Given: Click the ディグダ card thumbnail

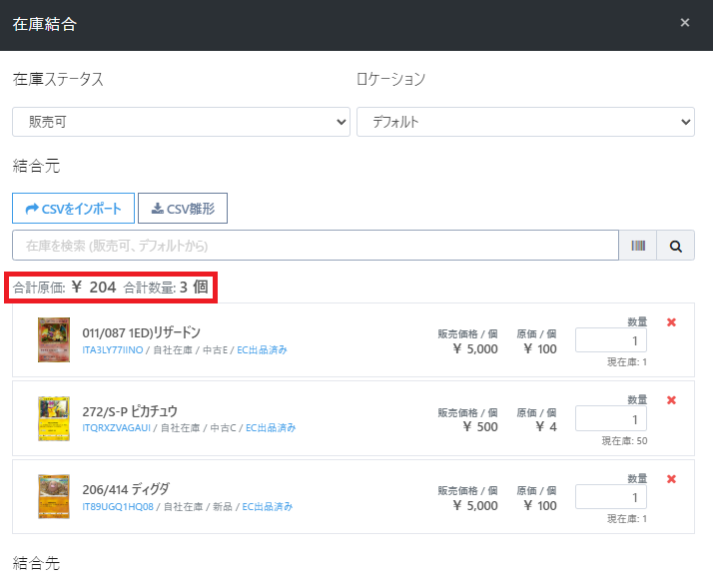Looking at the screenshot, I should click(54, 496).
